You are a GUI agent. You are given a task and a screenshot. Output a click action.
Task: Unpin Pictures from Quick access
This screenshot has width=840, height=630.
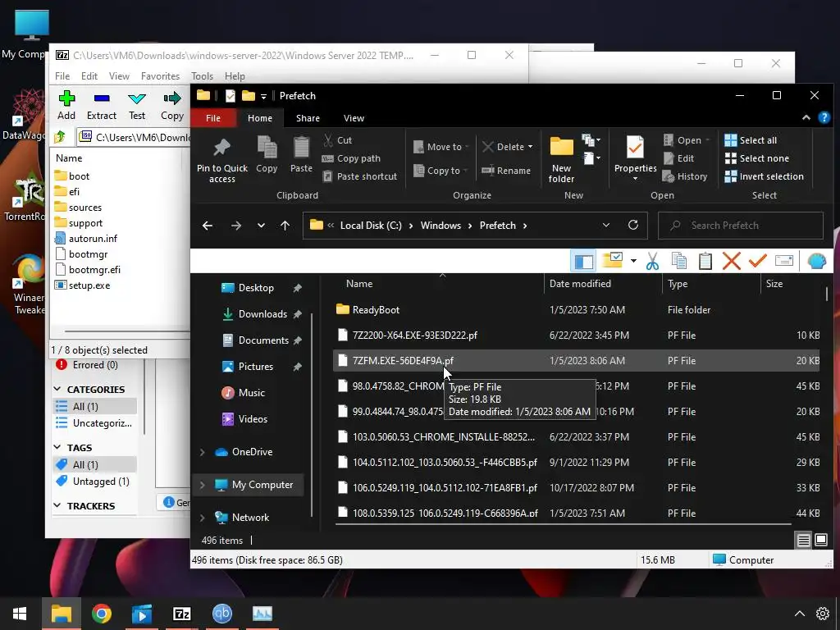click(297, 367)
